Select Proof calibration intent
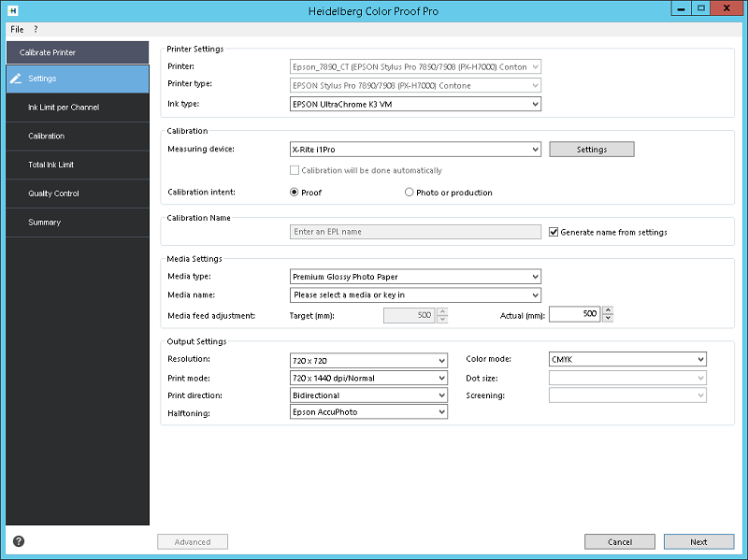The width and height of the screenshot is (748, 560). [295, 193]
